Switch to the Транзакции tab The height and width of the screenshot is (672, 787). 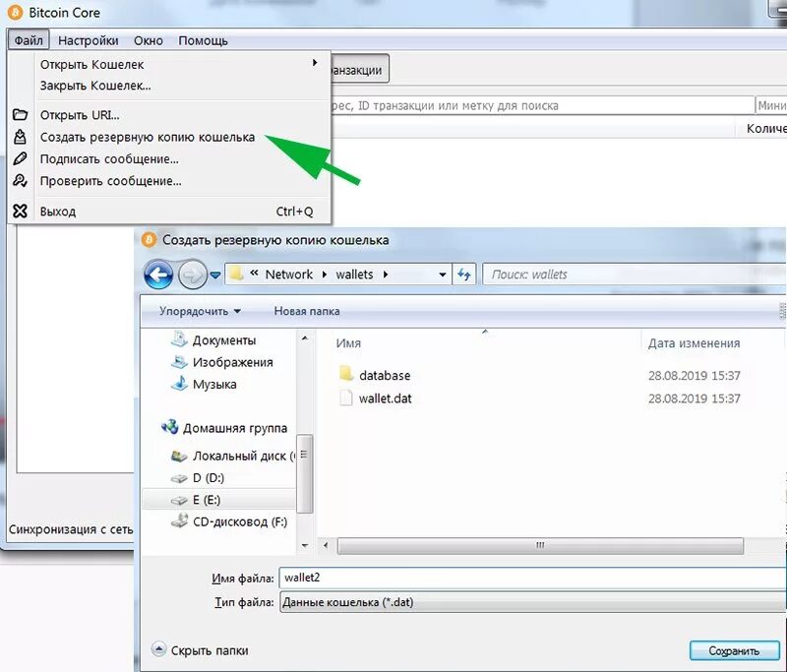tap(359, 70)
